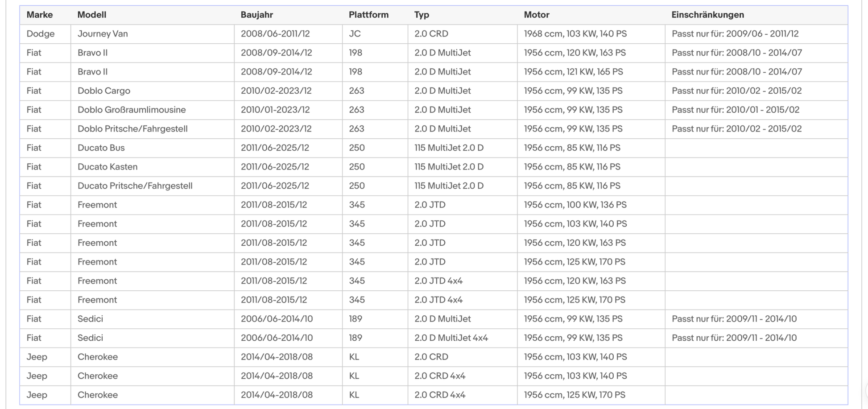Viewport: 868px width, 409px height.
Task: Select the 1968 ccm, 103 KW motor cell
Action: coord(591,34)
